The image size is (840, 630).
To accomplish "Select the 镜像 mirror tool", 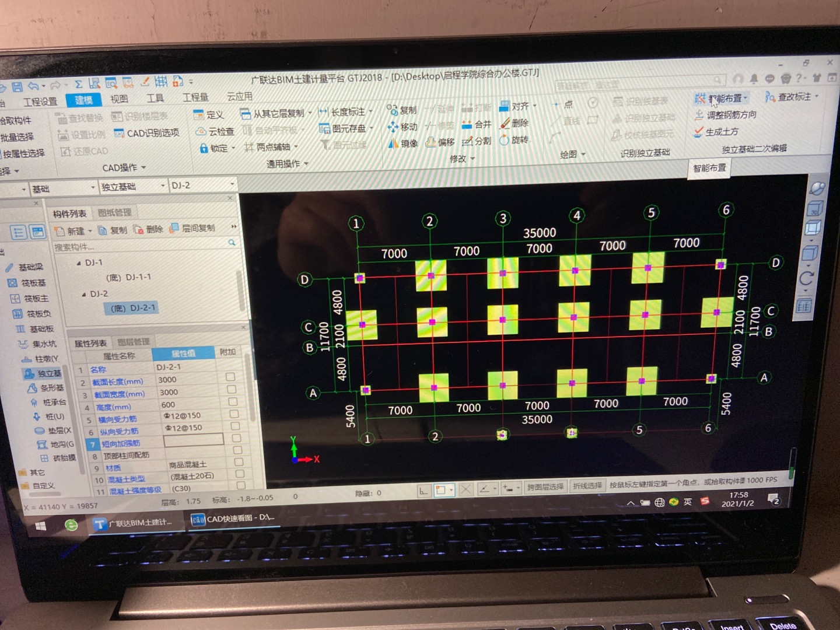I will tap(402, 143).
